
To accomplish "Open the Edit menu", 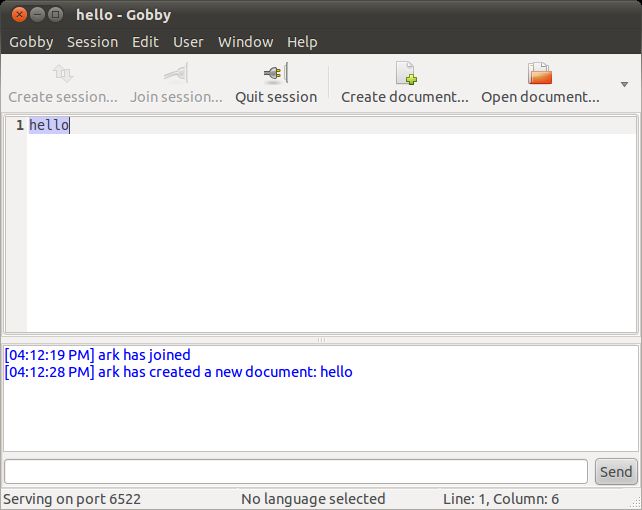I will (145, 42).
